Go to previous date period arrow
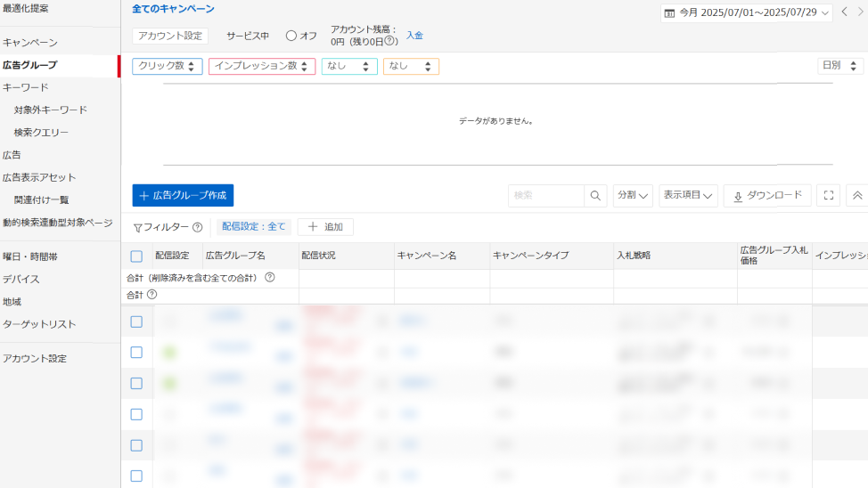Viewport: 868px width, 488px height. [x=844, y=12]
